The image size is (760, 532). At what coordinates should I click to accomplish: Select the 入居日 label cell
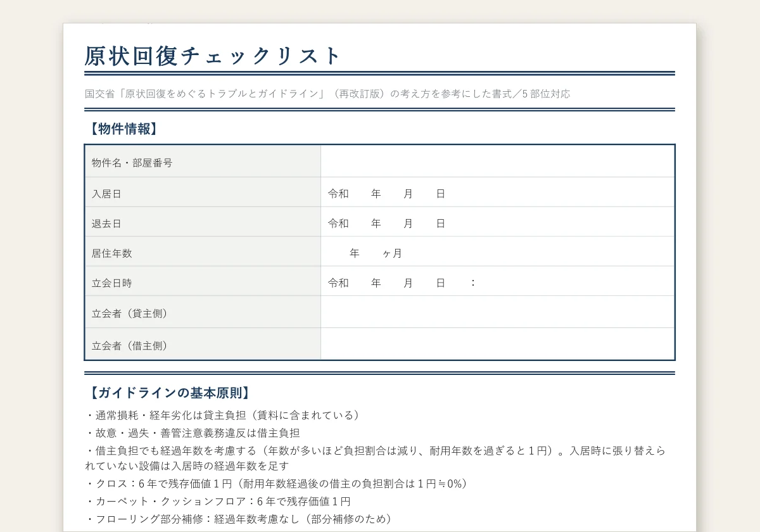203,193
